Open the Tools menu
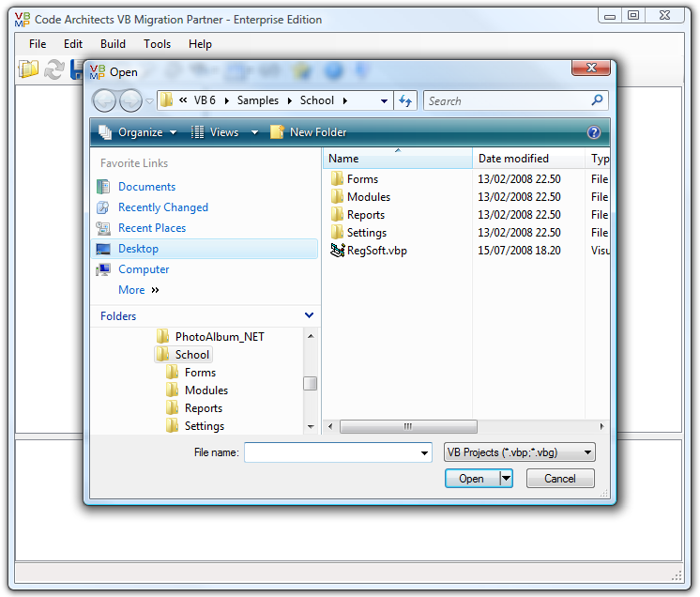 coord(157,44)
